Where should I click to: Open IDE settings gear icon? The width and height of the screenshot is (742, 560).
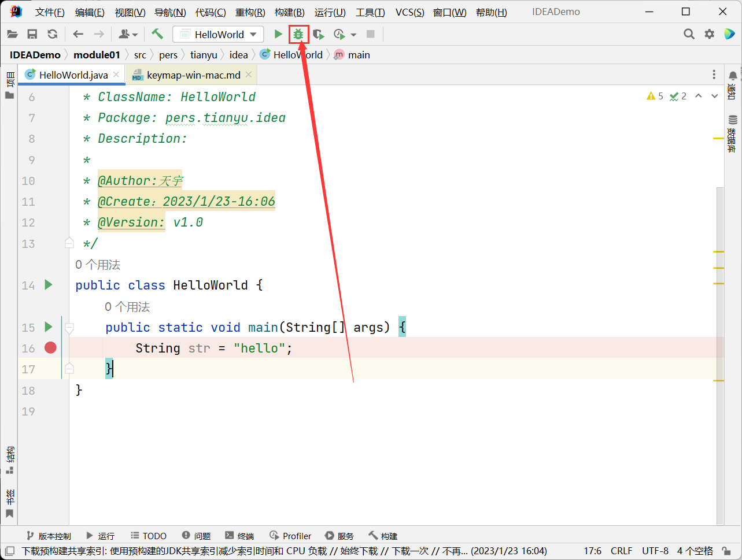[709, 34]
